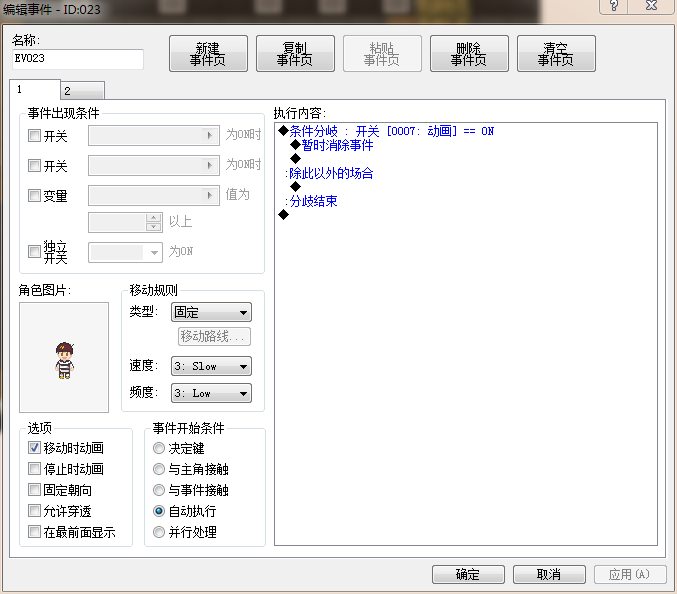Select the 与主角接触 trigger radio button

point(159,469)
